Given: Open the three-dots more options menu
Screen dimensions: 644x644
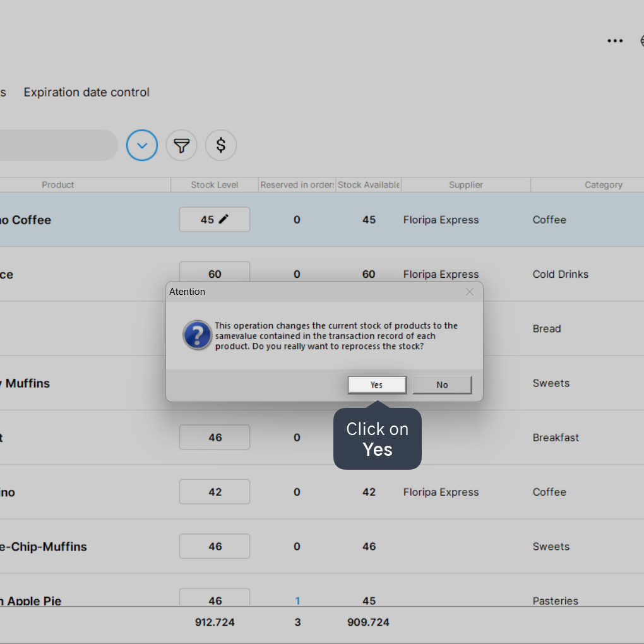Looking at the screenshot, I should pos(615,40).
